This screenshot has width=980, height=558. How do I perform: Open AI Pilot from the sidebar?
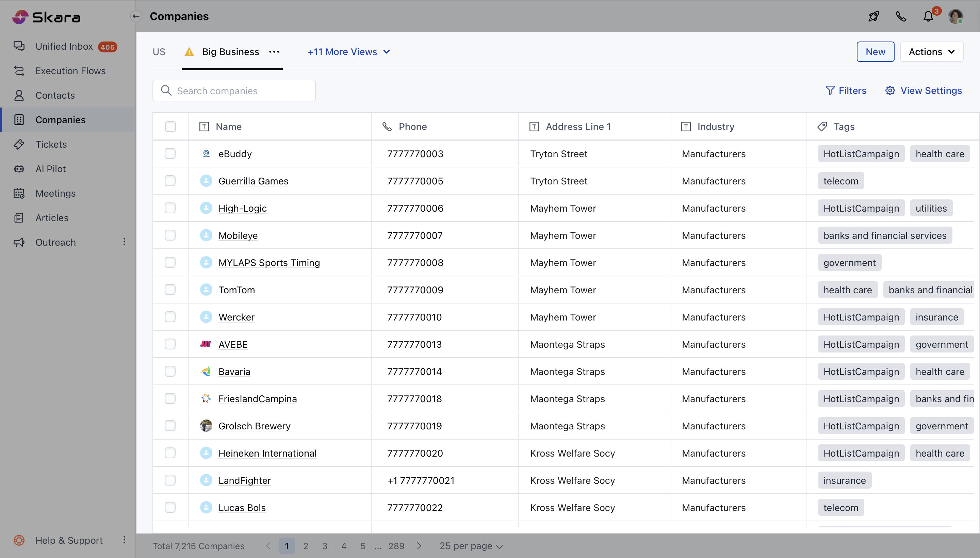click(x=50, y=169)
